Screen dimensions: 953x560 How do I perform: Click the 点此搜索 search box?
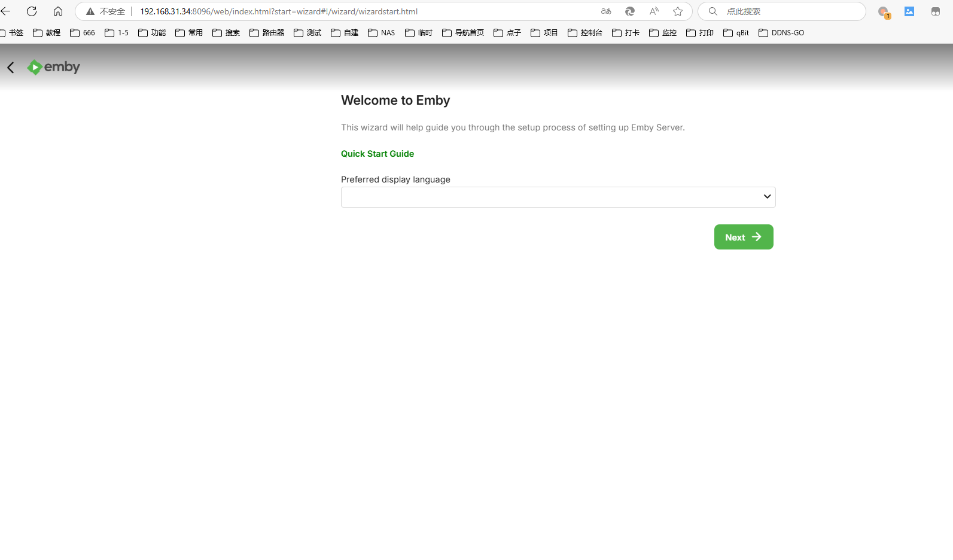point(782,11)
